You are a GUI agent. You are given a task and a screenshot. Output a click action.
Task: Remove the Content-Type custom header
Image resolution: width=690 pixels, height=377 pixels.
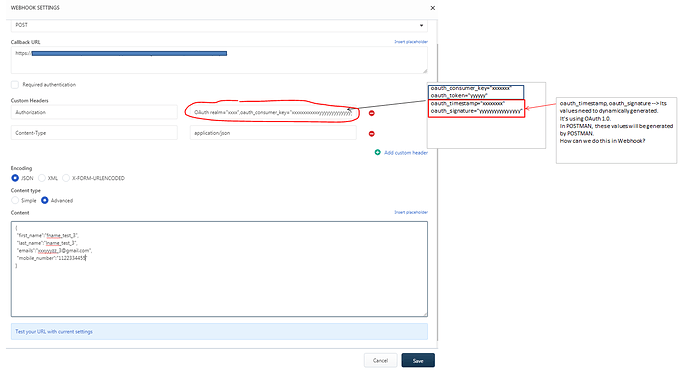[x=371, y=133]
